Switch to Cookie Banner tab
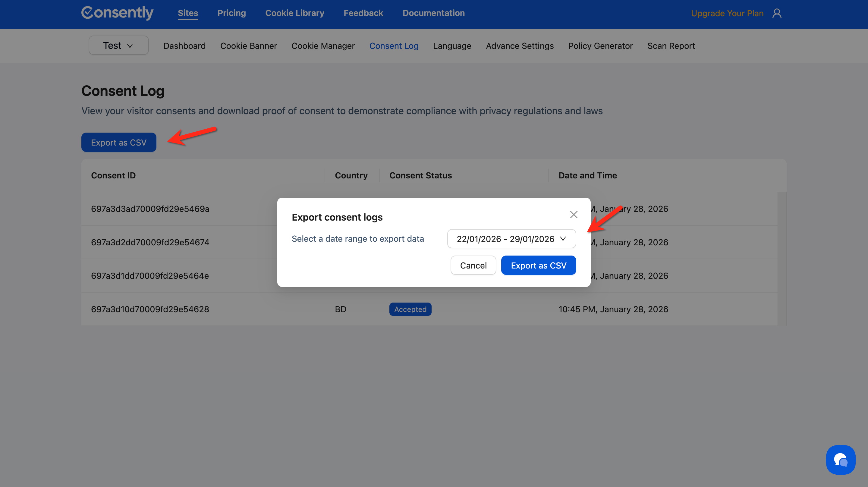Viewport: 868px width, 487px height. 248,46
